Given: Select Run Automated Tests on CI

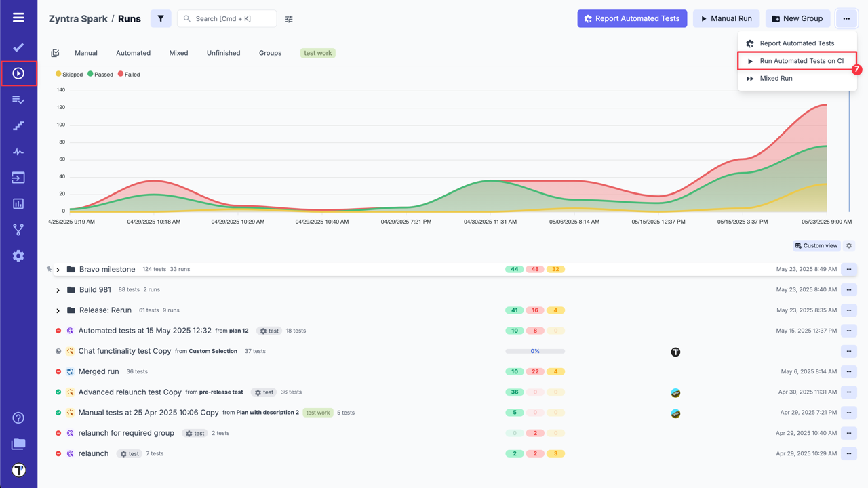Looking at the screenshot, I should (x=801, y=61).
